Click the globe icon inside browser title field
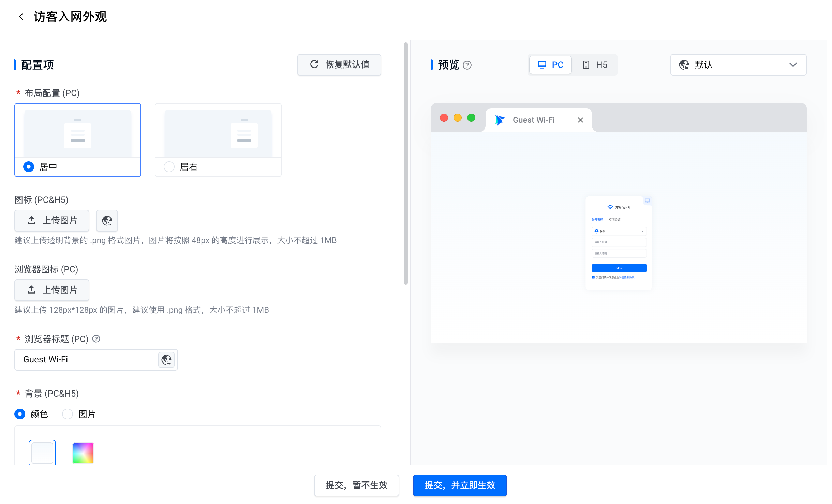Viewport: 832px width, 504px height. coord(166,360)
